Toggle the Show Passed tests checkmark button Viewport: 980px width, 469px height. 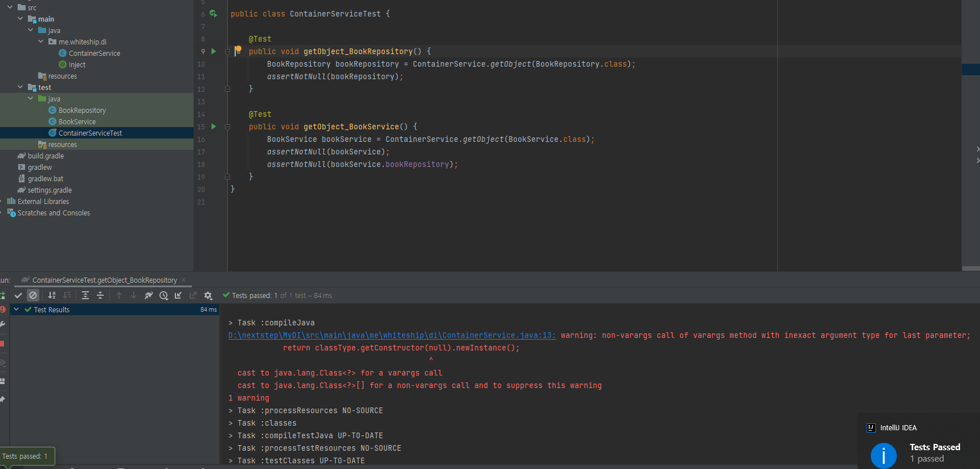[x=18, y=295]
